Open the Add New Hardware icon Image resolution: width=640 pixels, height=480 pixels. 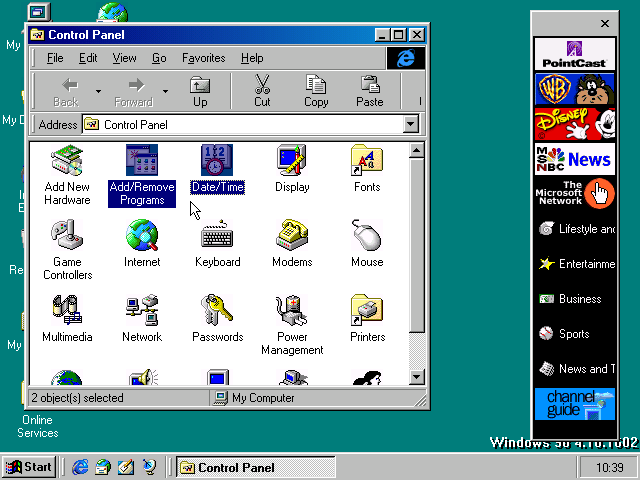(x=67, y=162)
